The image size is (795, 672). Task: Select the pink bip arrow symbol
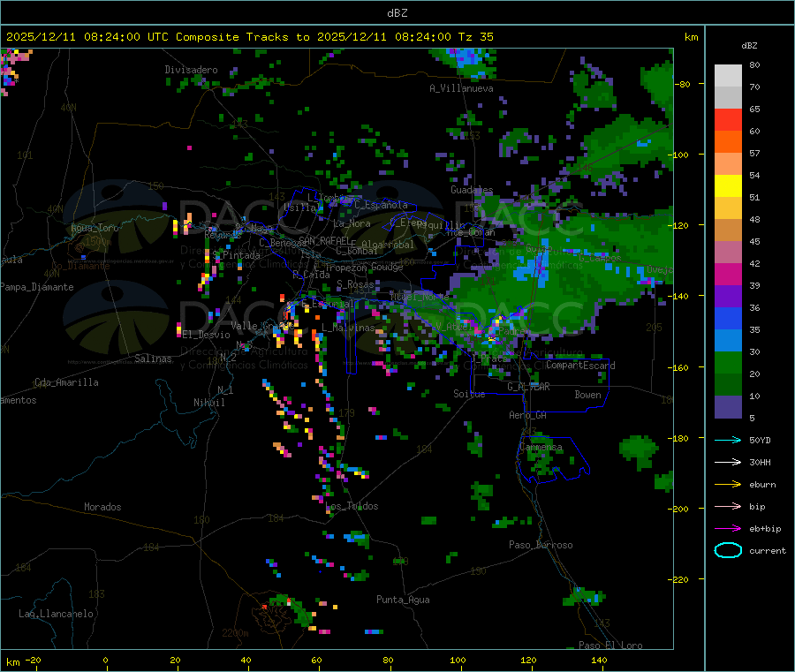click(x=728, y=506)
